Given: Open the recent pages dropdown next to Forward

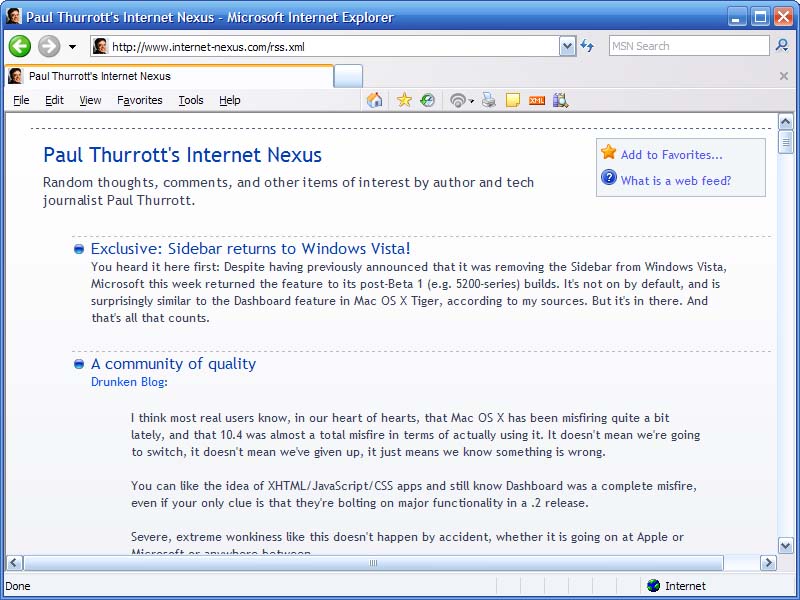Looking at the screenshot, I should click(x=72, y=46).
